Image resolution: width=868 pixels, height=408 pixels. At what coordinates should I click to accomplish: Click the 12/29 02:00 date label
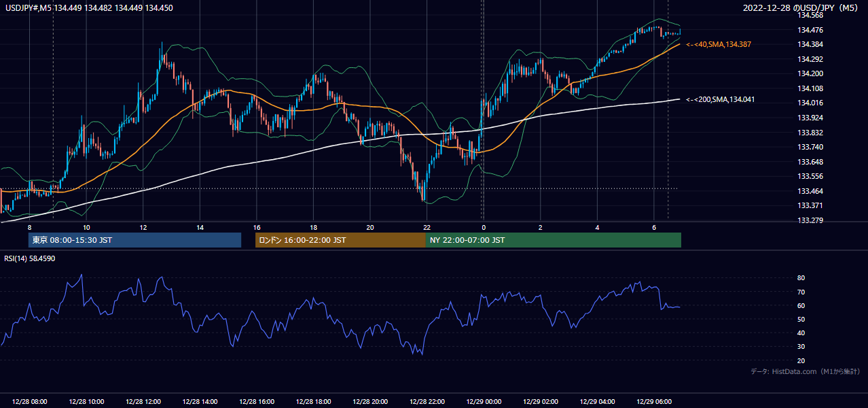coord(541,402)
